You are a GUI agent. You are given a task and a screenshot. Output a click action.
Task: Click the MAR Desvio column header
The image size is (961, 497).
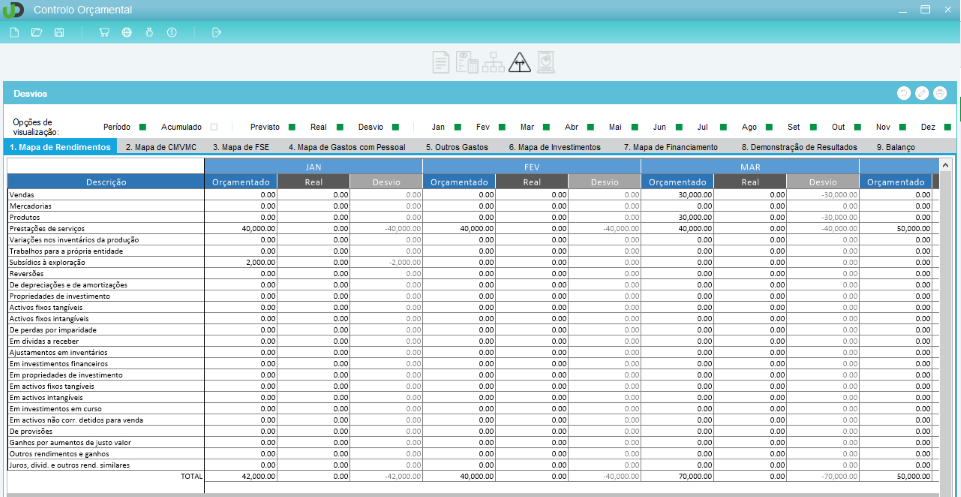(822, 181)
